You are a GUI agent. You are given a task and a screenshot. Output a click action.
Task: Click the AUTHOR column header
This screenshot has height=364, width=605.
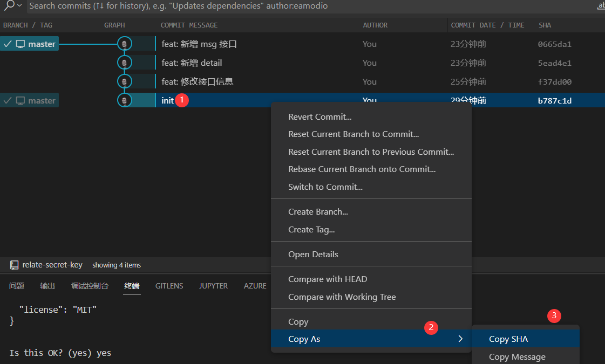coord(375,25)
